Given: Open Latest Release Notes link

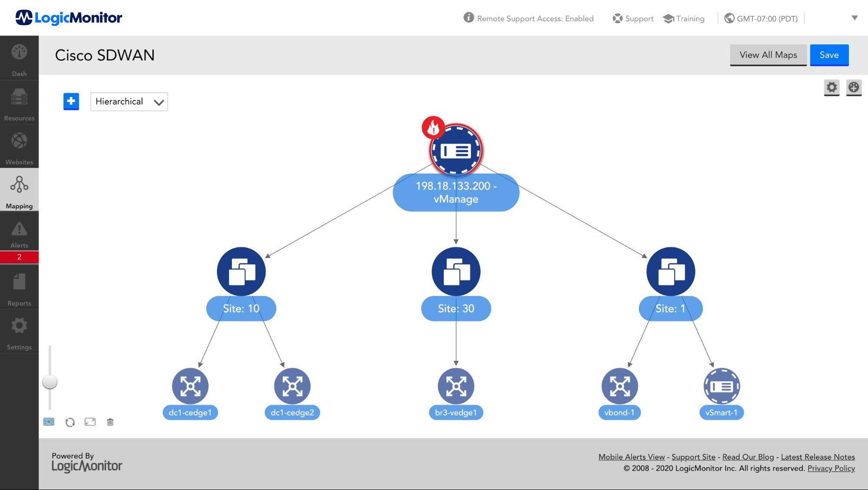Looking at the screenshot, I should 818,457.
